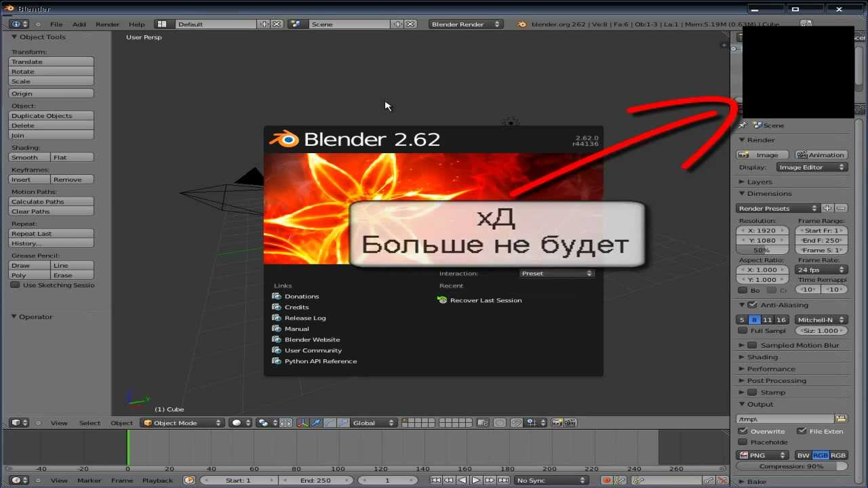
Task: Click the delete keyframe crossed key icon
Action: pyautogui.click(x=722, y=480)
